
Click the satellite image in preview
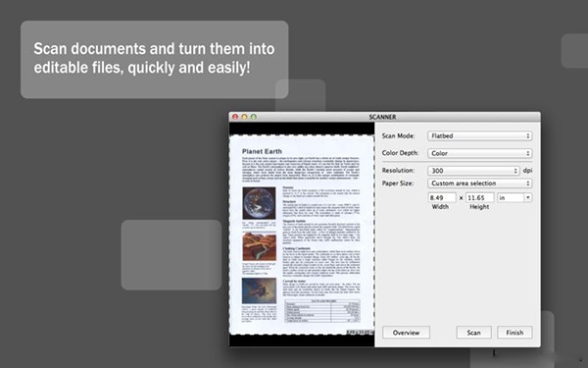(x=259, y=290)
